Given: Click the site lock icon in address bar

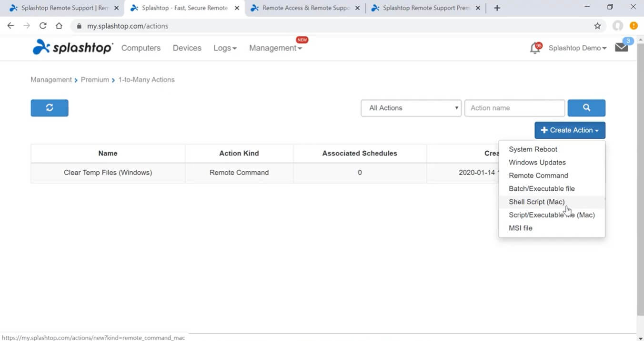Looking at the screenshot, I should [79, 26].
